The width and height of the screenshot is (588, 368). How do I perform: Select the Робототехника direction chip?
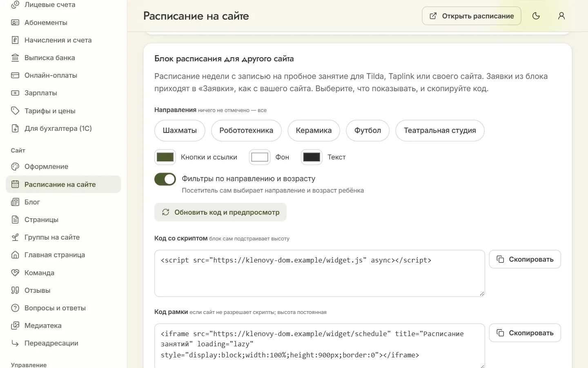(x=246, y=130)
